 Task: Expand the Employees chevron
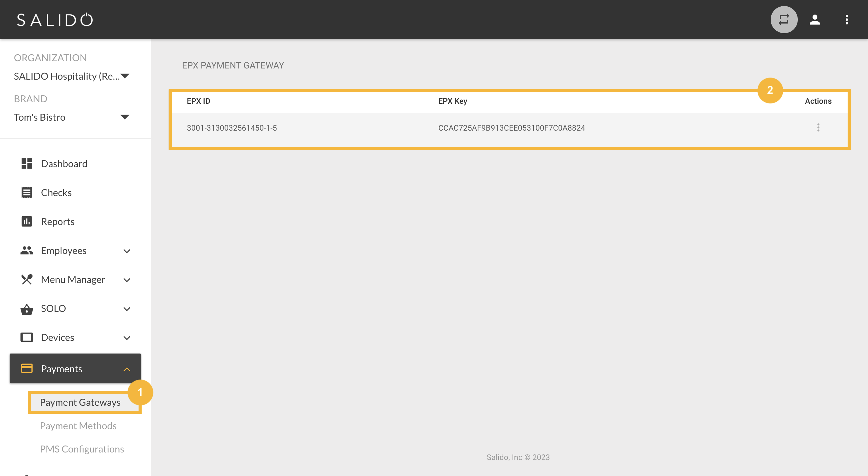127,251
